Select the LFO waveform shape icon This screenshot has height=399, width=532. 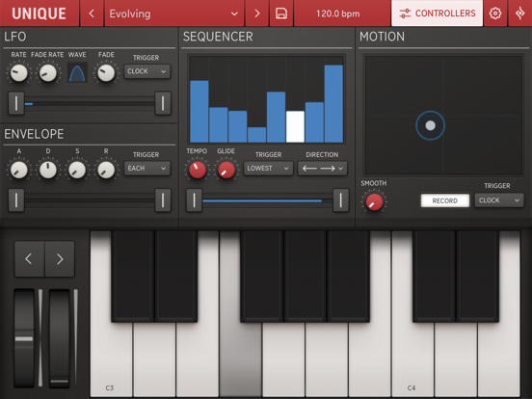click(x=77, y=72)
